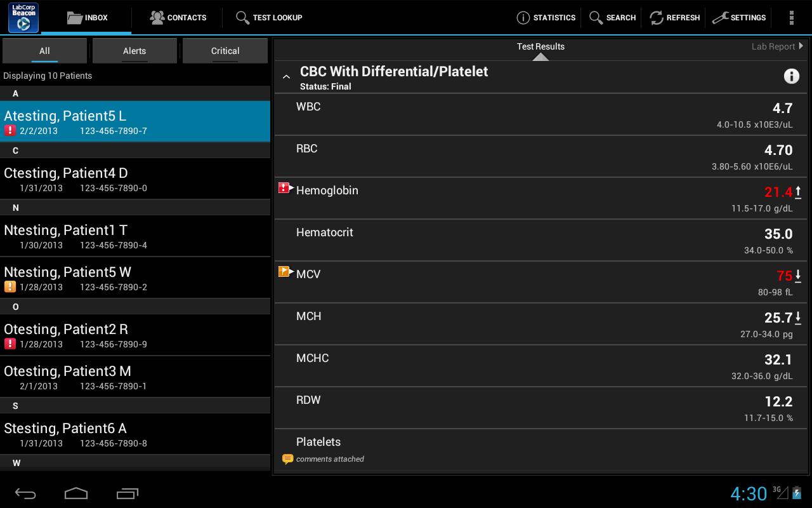The height and width of the screenshot is (508, 812).
Task: Refresh the inbox results
Action: (674, 18)
